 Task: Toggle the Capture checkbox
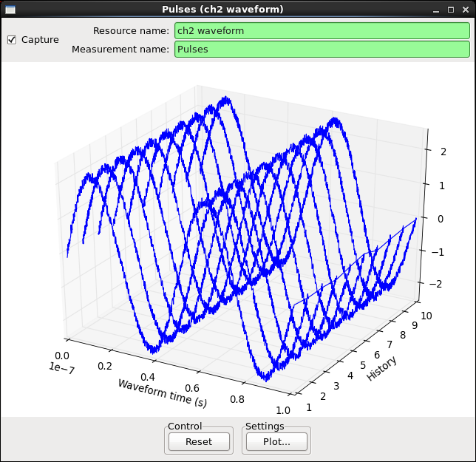(12, 40)
